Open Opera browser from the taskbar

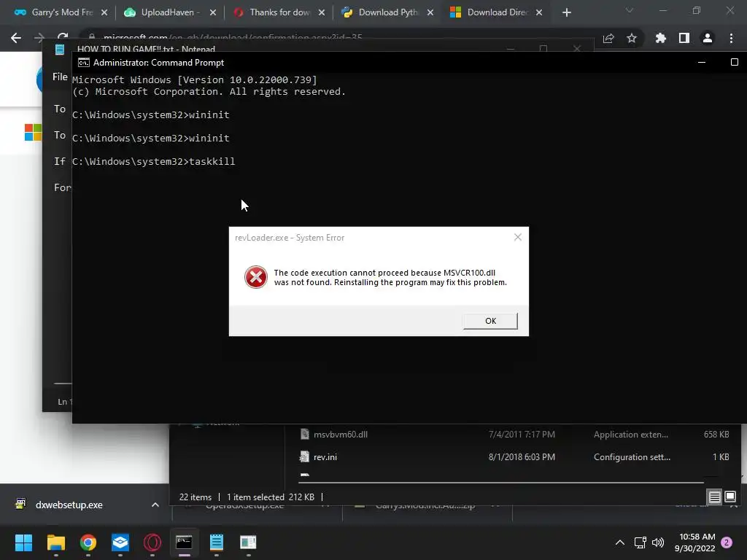[152, 542]
